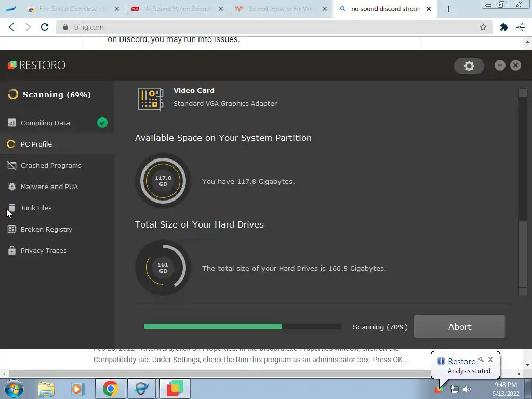Screen dimensions: 532x399
Task: Select the Compiling Data chart icon
Action: coord(12,123)
